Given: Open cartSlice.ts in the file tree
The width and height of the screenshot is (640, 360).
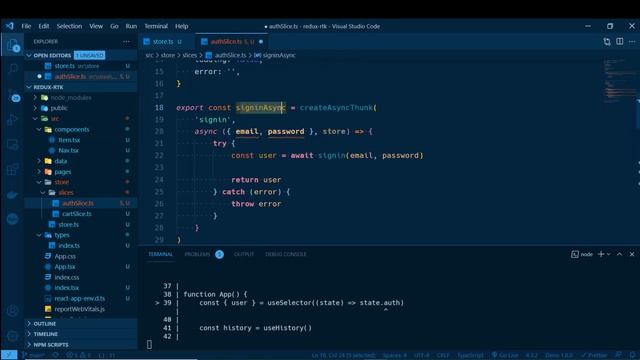Looking at the screenshot, I should (77, 213).
